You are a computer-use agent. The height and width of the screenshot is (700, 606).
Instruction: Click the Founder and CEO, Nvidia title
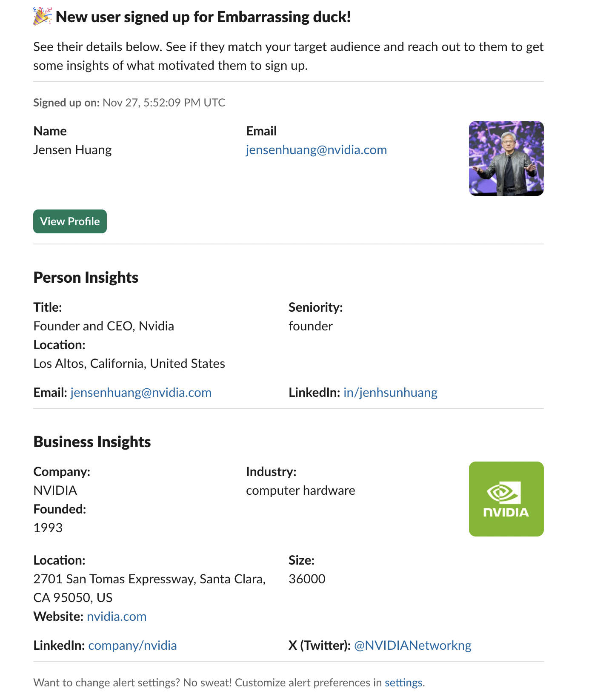point(104,326)
